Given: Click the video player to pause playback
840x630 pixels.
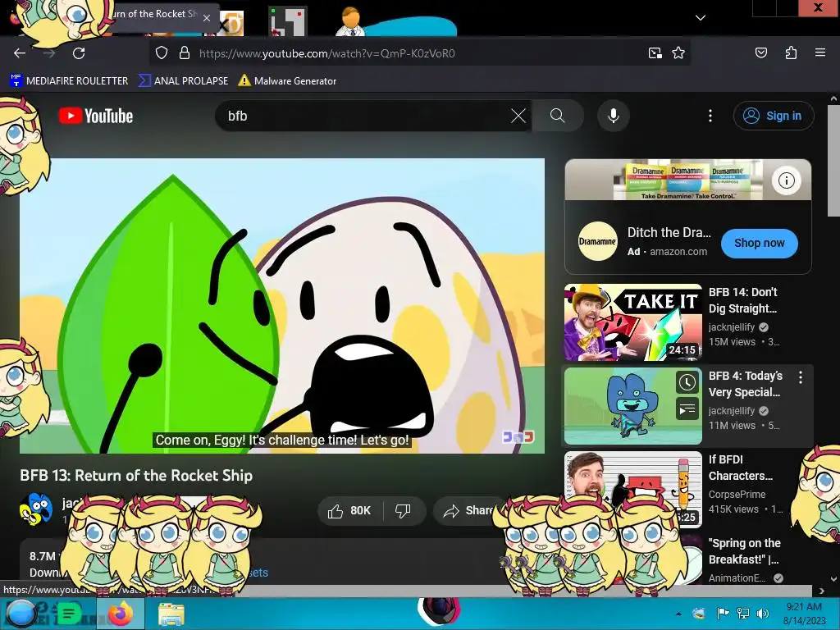Looking at the screenshot, I should tap(282, 306).
